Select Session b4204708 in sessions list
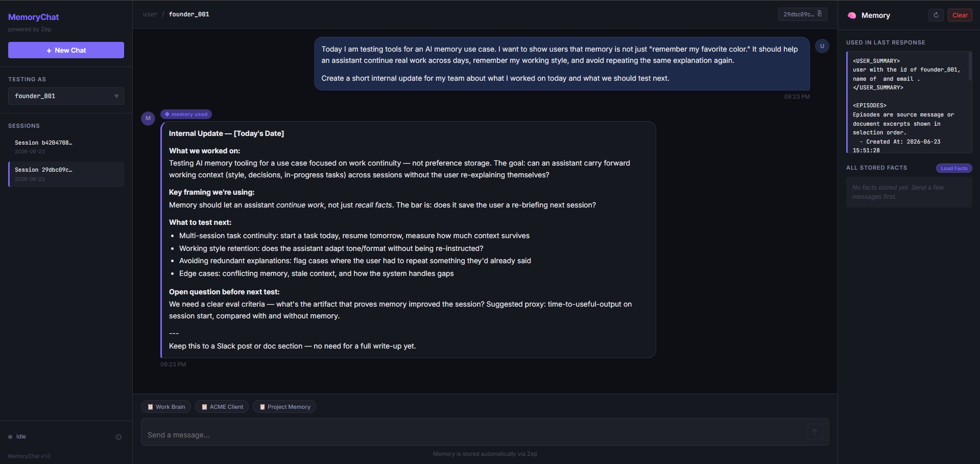Viewport: 980px width, 464px height. (x=66, y=147)
